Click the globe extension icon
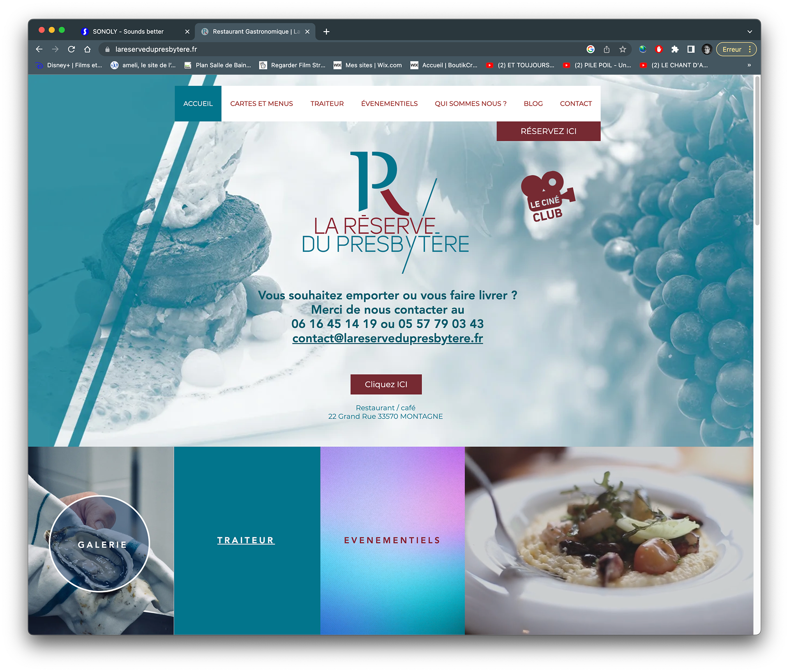Viewport: 789px width, 672px height. pyautogui.click(x=643, y=49)
